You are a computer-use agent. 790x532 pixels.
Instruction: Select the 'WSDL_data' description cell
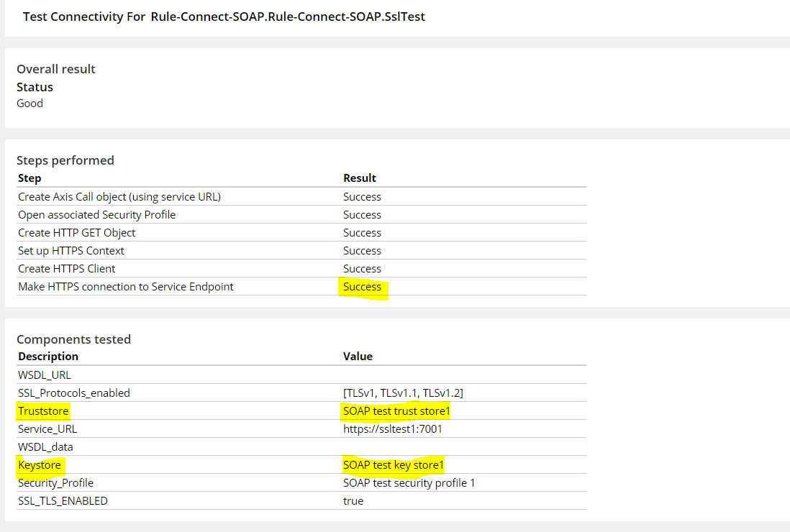pos(45,447)
